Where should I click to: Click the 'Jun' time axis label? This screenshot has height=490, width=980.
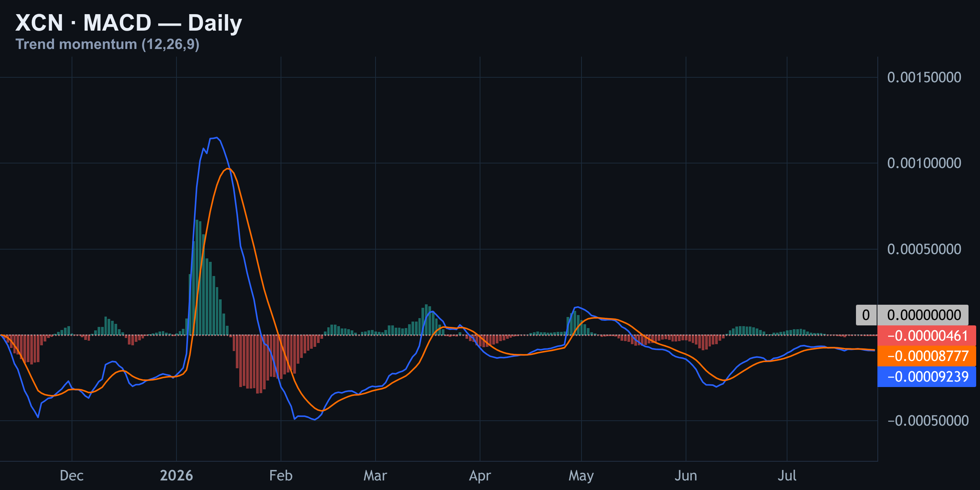[x=686, y=475]
